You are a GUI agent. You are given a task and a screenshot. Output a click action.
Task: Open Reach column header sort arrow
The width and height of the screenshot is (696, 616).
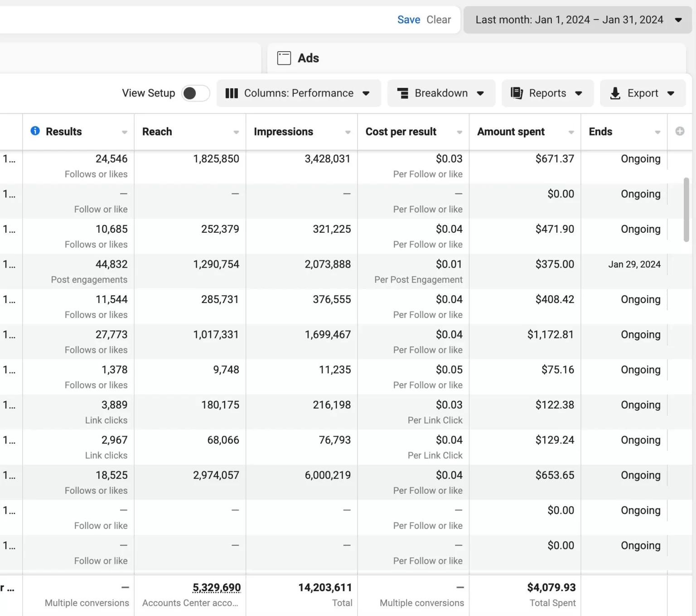click(236, 132)
